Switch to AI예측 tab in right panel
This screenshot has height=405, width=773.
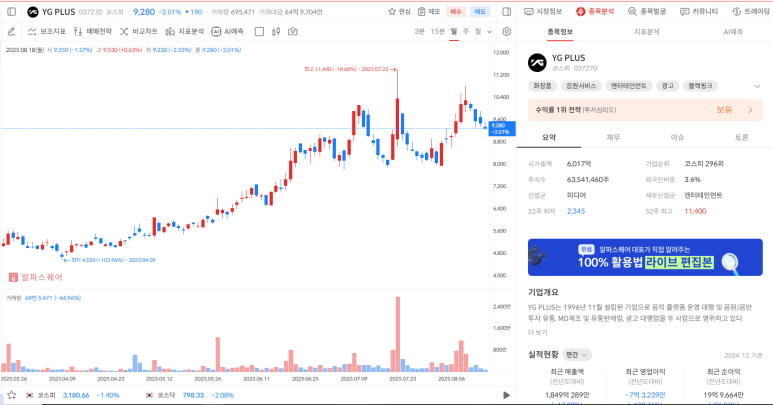733,32
